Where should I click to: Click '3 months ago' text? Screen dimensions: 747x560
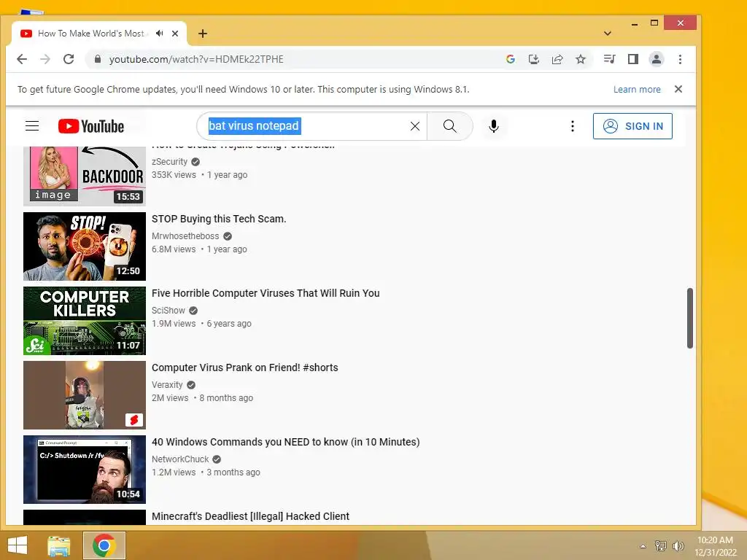pyautogui.click(x=233, y=472)
